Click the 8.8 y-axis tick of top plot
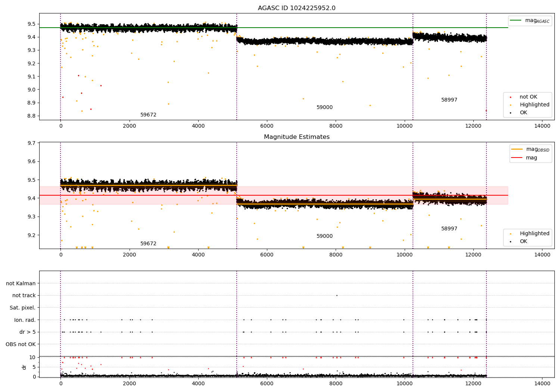The width and height of the screenshot is (560, 392). (x=31, y=116)
